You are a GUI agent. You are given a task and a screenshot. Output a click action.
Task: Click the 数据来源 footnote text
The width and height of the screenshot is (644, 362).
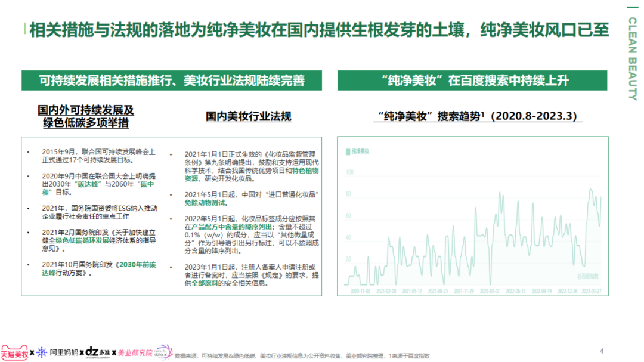(302, 356)
